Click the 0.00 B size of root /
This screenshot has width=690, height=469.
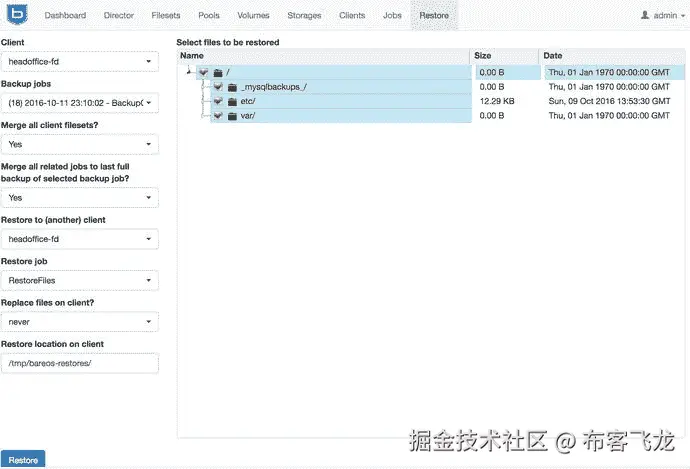pos(492,72)
